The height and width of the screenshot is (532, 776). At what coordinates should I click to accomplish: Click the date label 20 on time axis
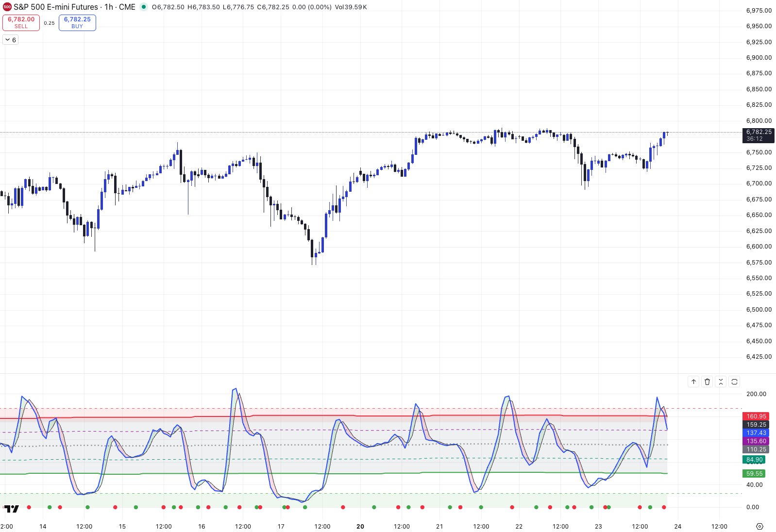[360, 527]
